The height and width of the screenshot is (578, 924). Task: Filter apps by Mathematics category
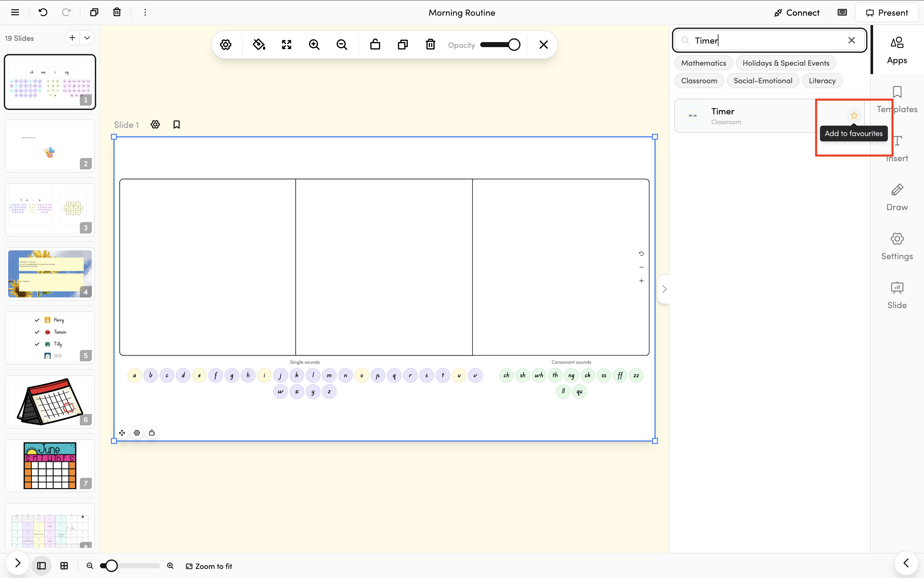click(703, 63)
